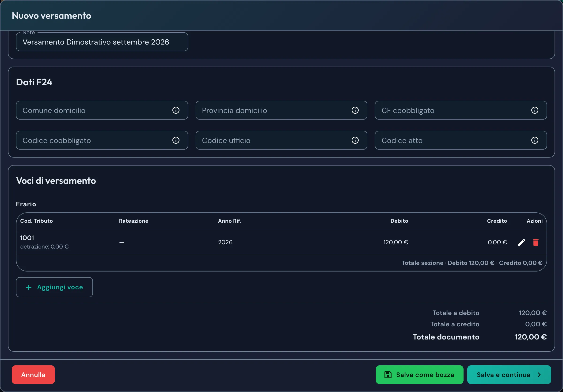Click info icon in Comune domicilio field
The image size is (563, 392).
point(176,110)
